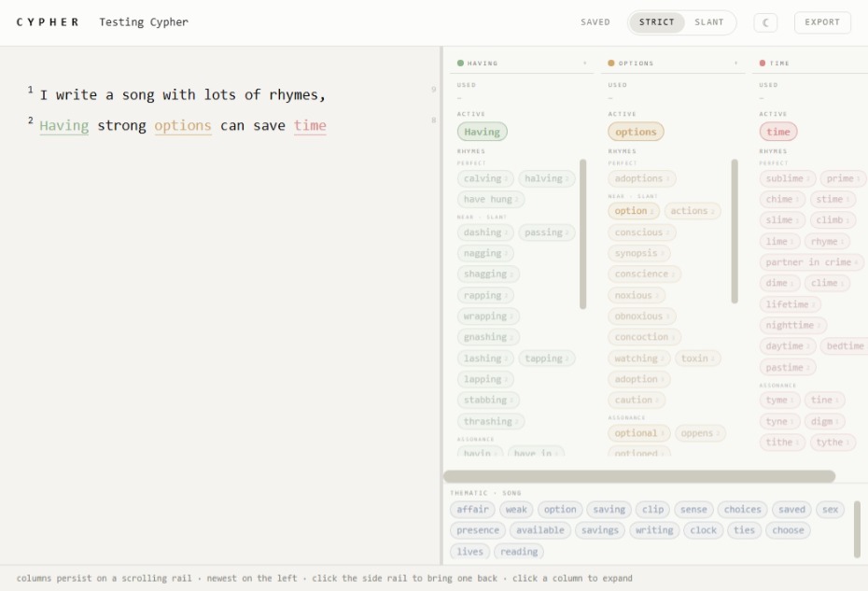868x591 pixels.
Task: Click the red dot on TIME column
Action: point(763,63)
